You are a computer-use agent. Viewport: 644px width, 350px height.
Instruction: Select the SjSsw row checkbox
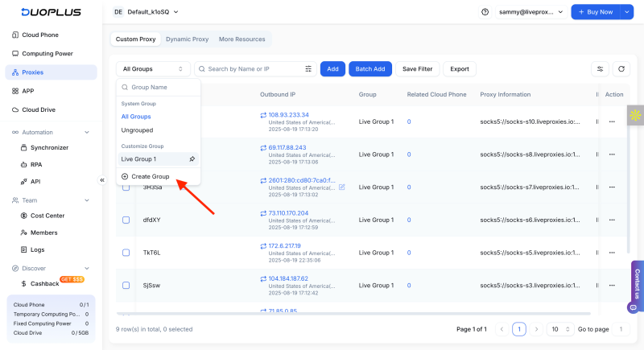(126, 285)
